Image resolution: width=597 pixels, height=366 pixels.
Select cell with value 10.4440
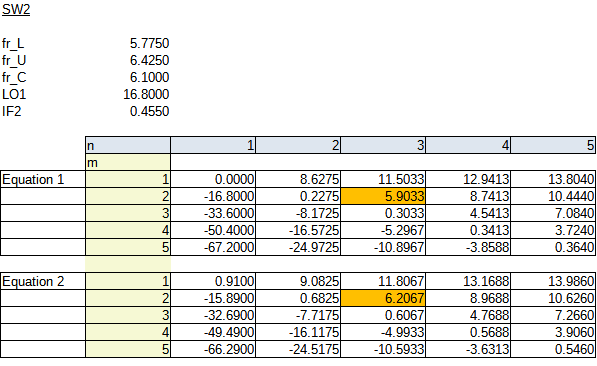click(x=553, y=196)
